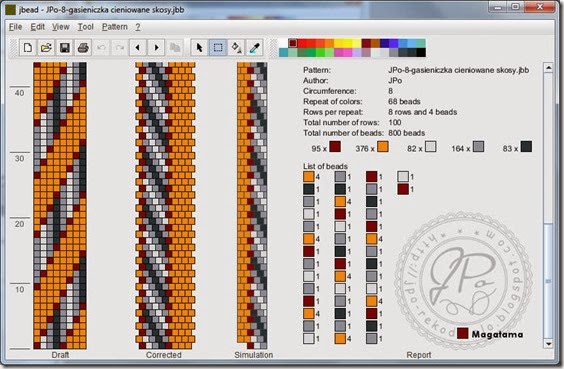This screenshot has height=369, width=564.
Task: Click the orange swatch beside 376 x
Action: tap(383, 147)
